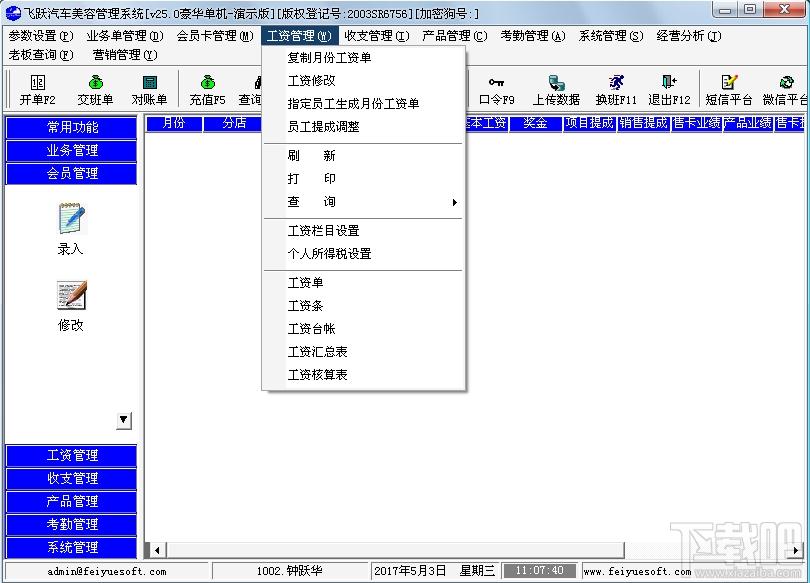Select the 对账单 calculator icon
The width and height of the screenshot is (810, 583).
(149, 83)
